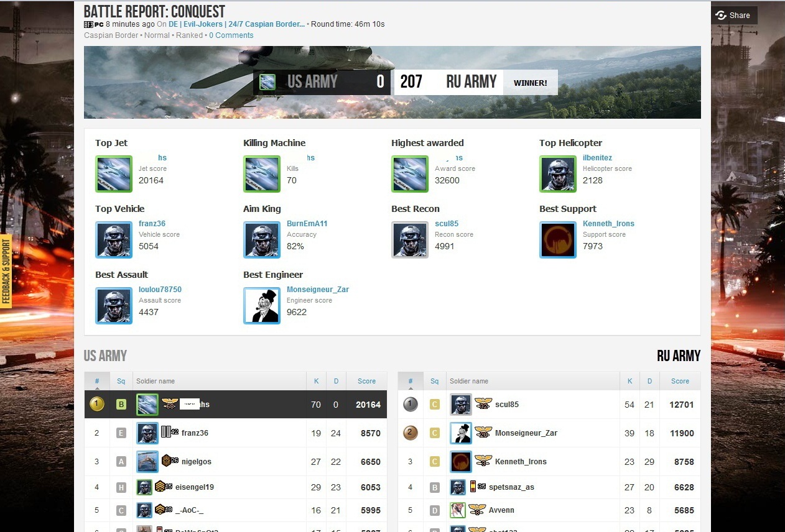Image resolution: width=785 pixels, height=532 pixels.
Task: Open ilbenitez Top Helicopter avatar
Action: 558,174
